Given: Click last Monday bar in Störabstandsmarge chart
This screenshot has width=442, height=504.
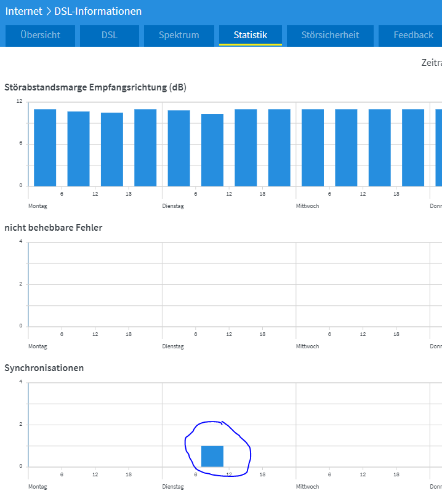Looking at the screenshot, I should 145,148.
